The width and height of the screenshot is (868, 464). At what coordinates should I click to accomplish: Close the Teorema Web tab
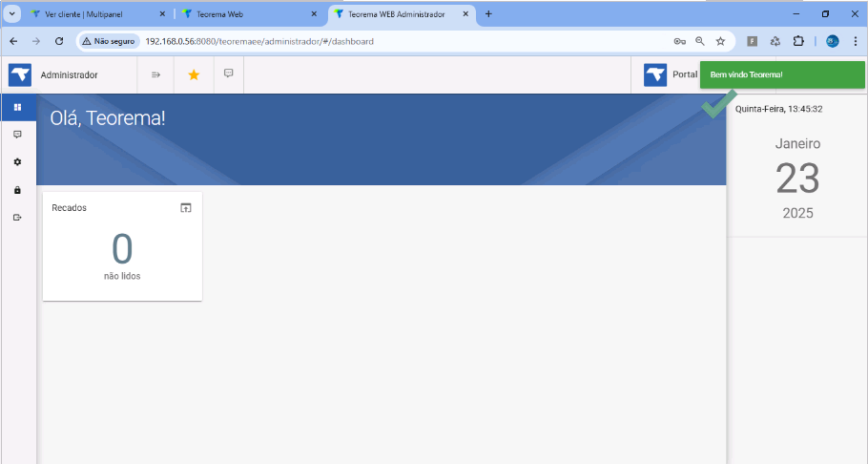point(314,14)
